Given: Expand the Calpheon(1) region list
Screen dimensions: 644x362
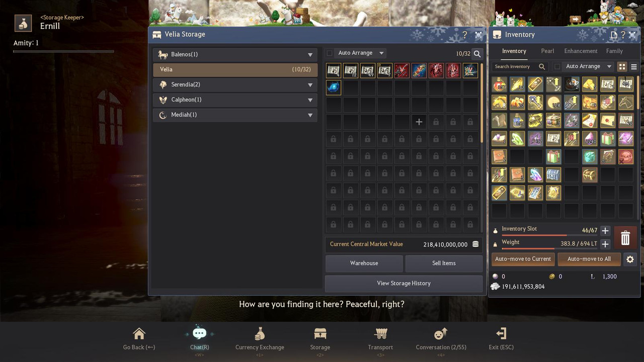Looking at the screenshot, I should click(x=235, y=100).
